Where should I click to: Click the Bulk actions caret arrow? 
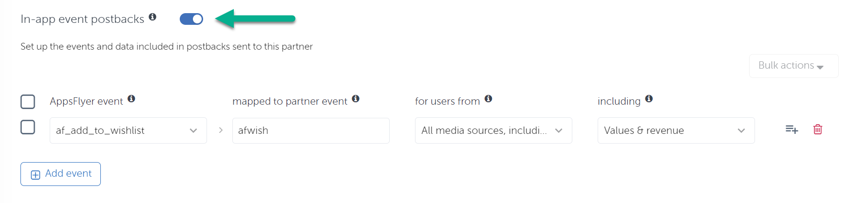[x=820, y=67]
